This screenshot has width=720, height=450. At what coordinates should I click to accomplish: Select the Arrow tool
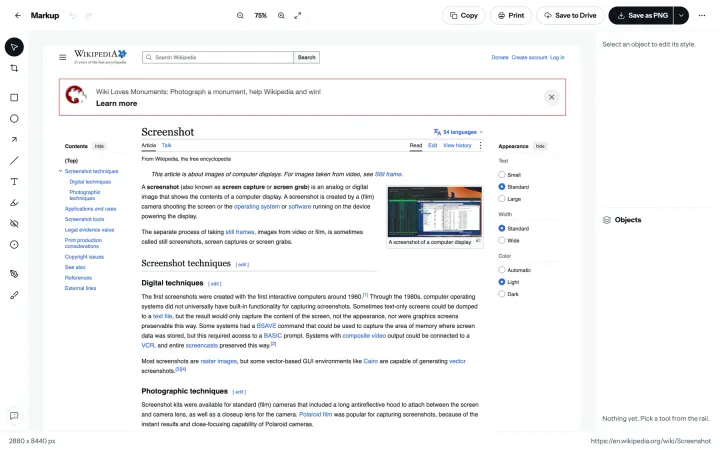point(14,140)
